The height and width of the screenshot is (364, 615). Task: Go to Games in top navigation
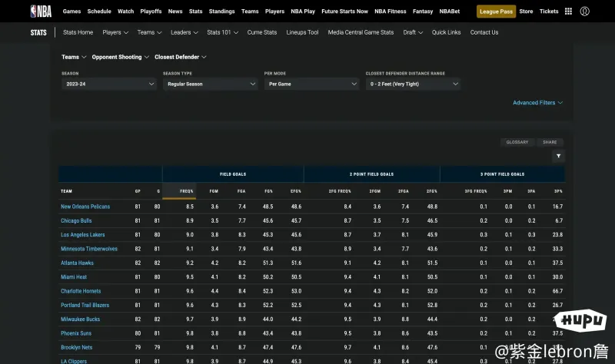(71, 12)
